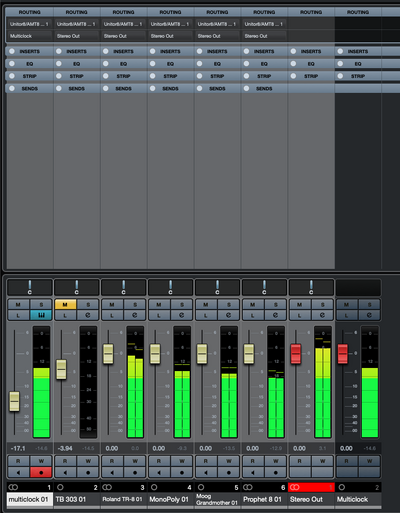Click the stereo icon above Prophet 8 01 name
400x513 pixels.
(x=248, y=487)
